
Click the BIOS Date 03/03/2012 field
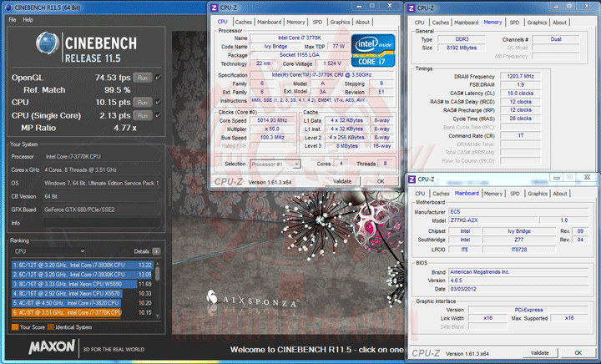coord(518,289)
